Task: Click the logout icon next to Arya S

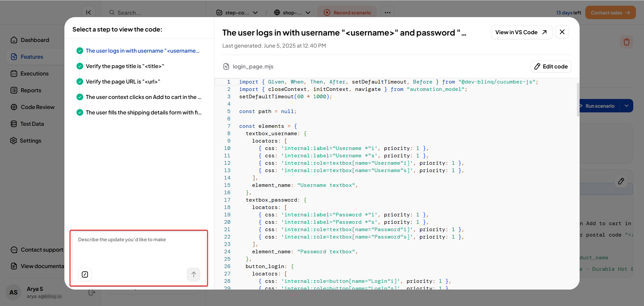Action: pos(92,292)
